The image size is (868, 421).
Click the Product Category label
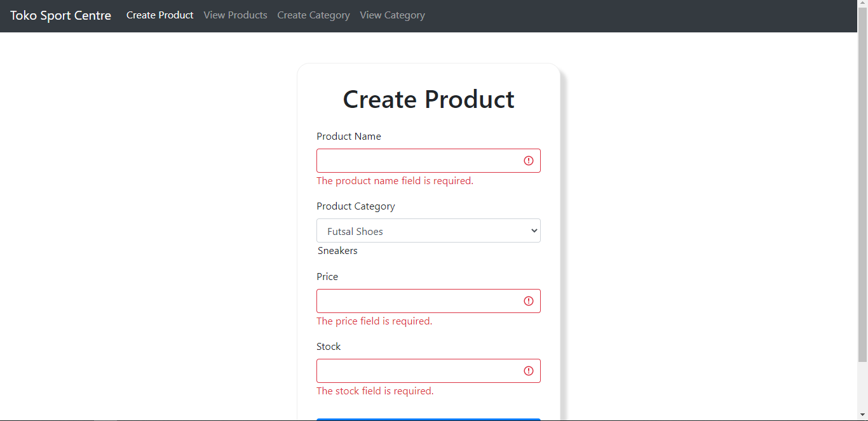pos(356,206)
